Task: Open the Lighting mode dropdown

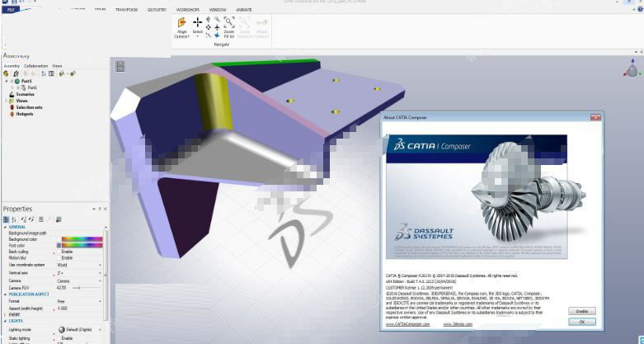Action: (x=100, y=330)
